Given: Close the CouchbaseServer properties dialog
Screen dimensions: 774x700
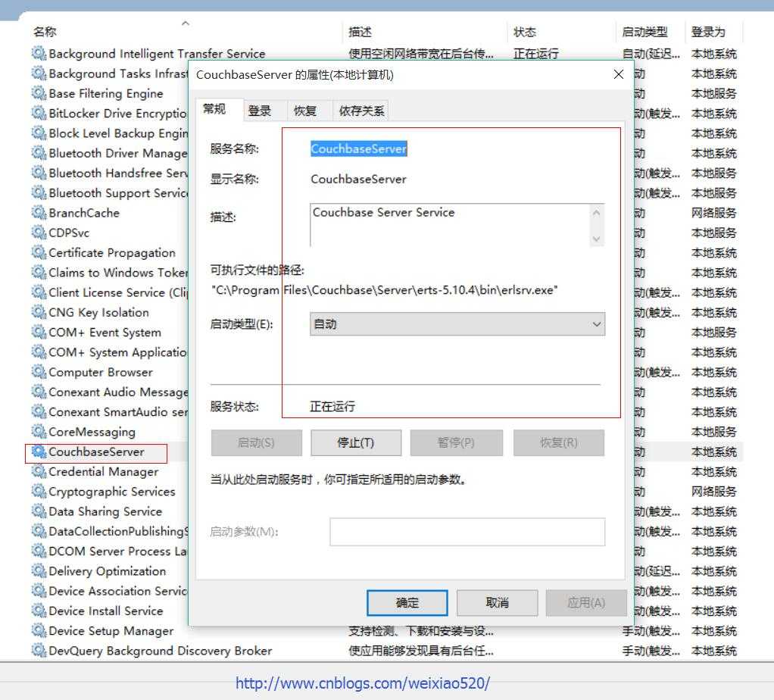Looking at the screenshot, I should point(619,74).
